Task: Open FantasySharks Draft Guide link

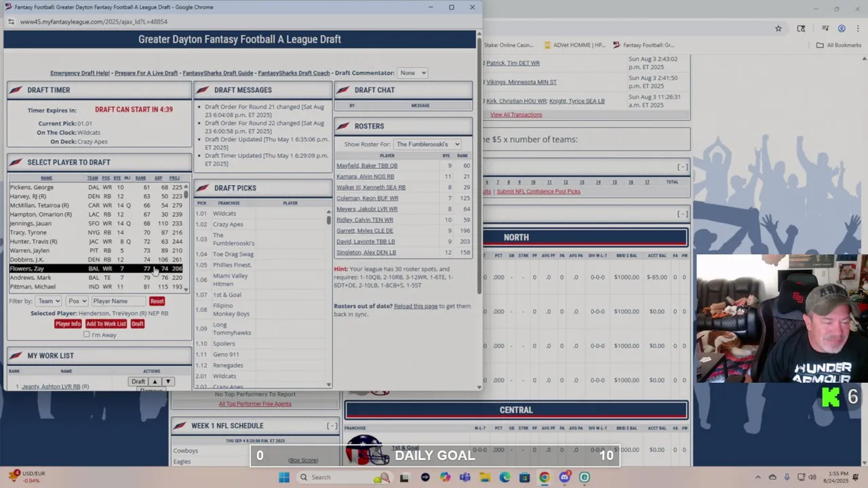Action: (218, 73)
